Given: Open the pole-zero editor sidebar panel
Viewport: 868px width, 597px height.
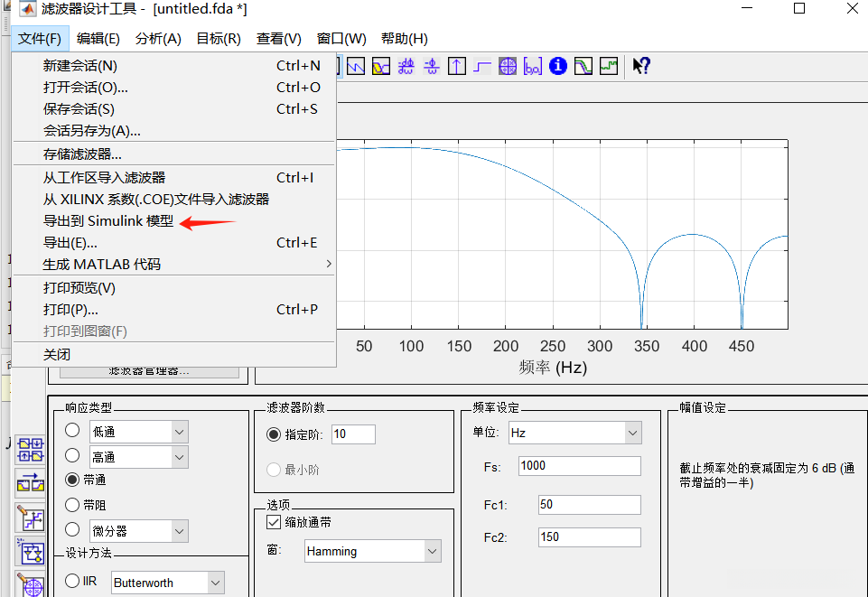Looking at the screenshot, I should point(31,584).
